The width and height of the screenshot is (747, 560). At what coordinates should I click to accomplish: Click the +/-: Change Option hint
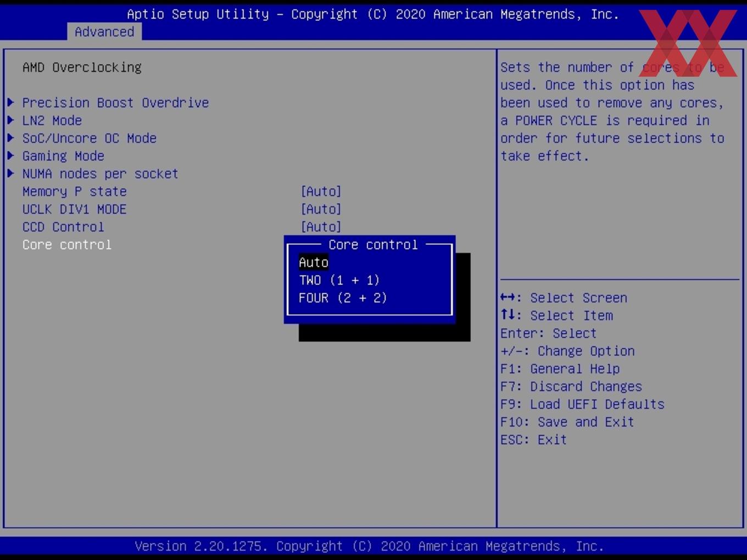pyautogui.click(x=567, y=351)
